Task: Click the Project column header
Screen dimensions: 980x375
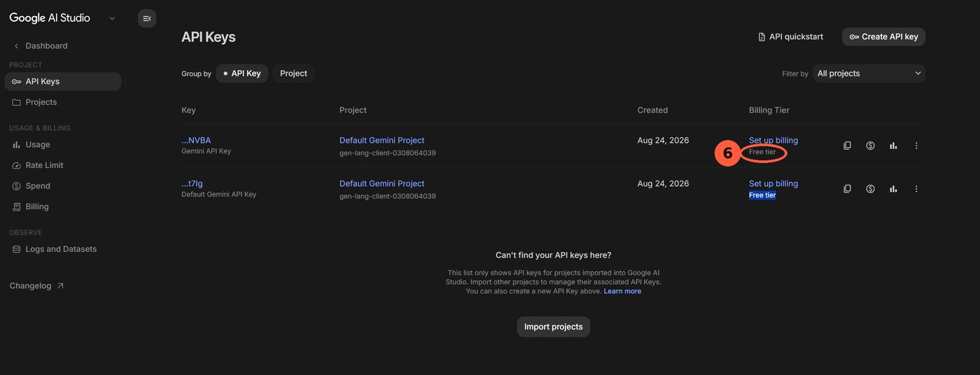Action: click(353, 110)
